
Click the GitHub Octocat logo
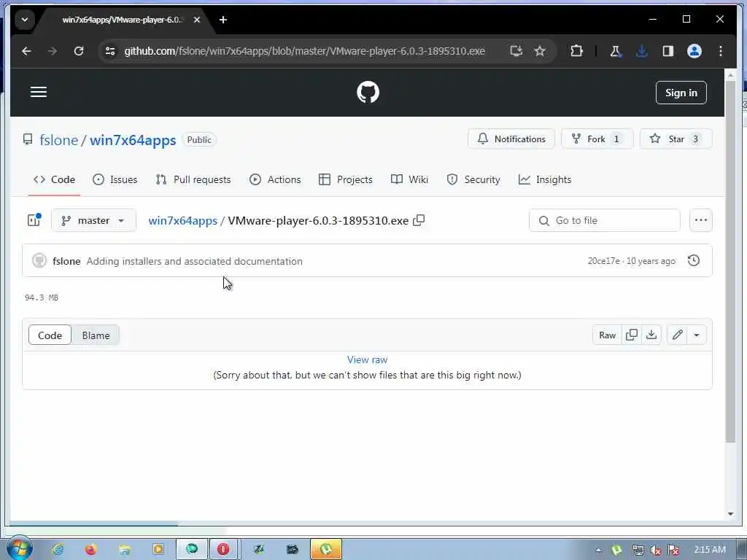[x=368, y=93]
